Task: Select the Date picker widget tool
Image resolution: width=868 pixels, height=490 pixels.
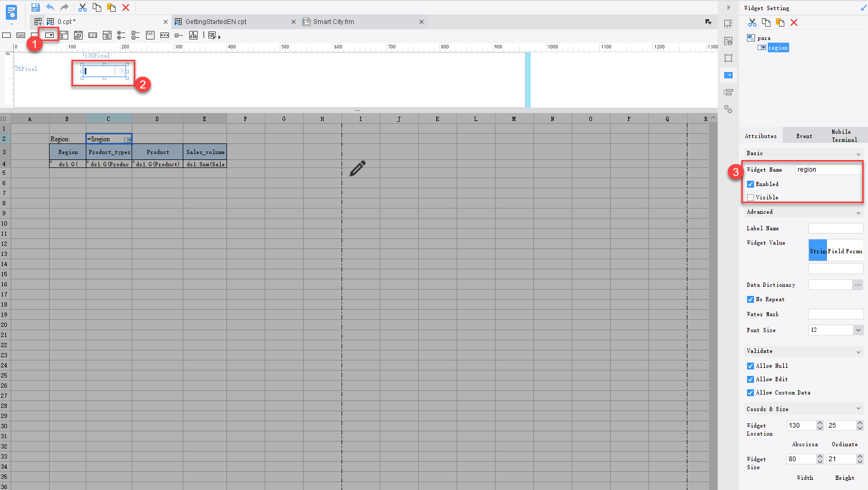Action: coord(78,35)
